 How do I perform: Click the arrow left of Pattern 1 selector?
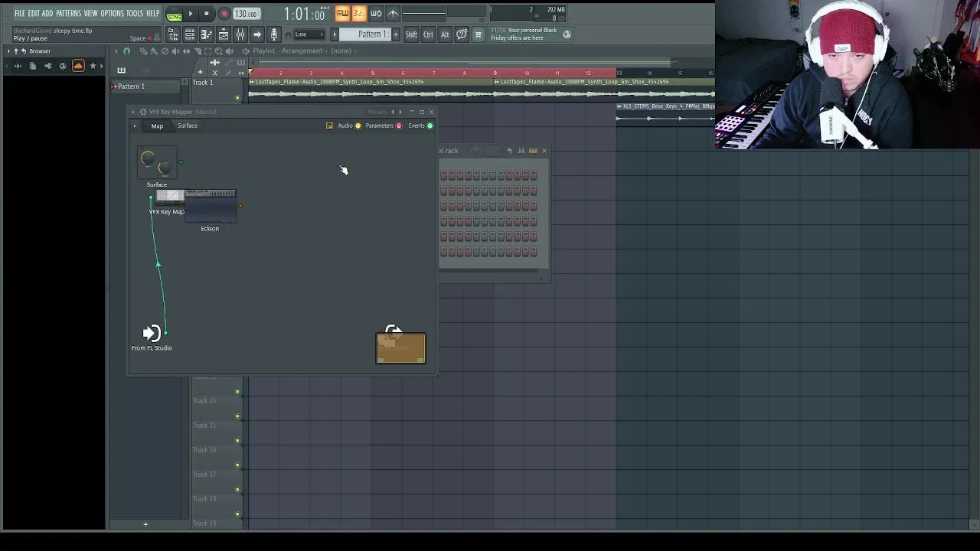point(335,34)
